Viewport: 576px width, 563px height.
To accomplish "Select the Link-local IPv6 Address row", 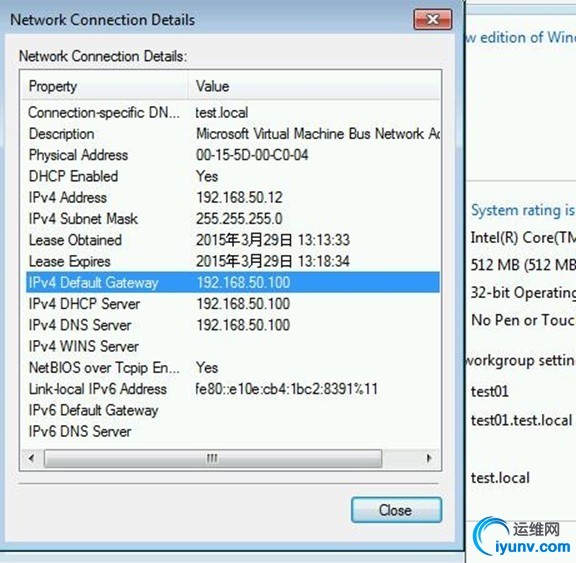I will pos(233,389).
